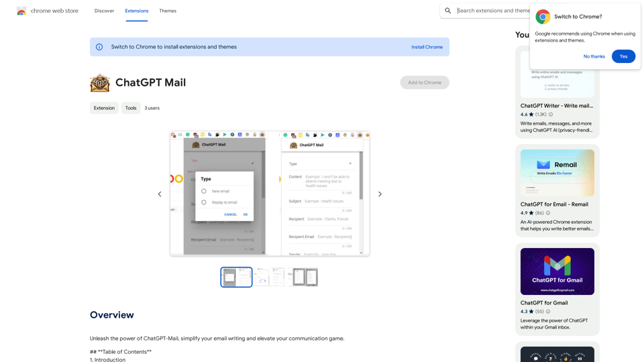The width and height of the screenshot is (644, 362).
Task: Select the second screenshot thumbnail
Action: 270,277
